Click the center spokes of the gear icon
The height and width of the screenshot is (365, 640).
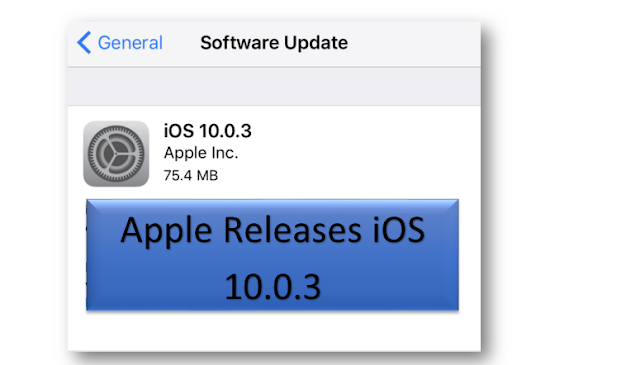point(116,154)
